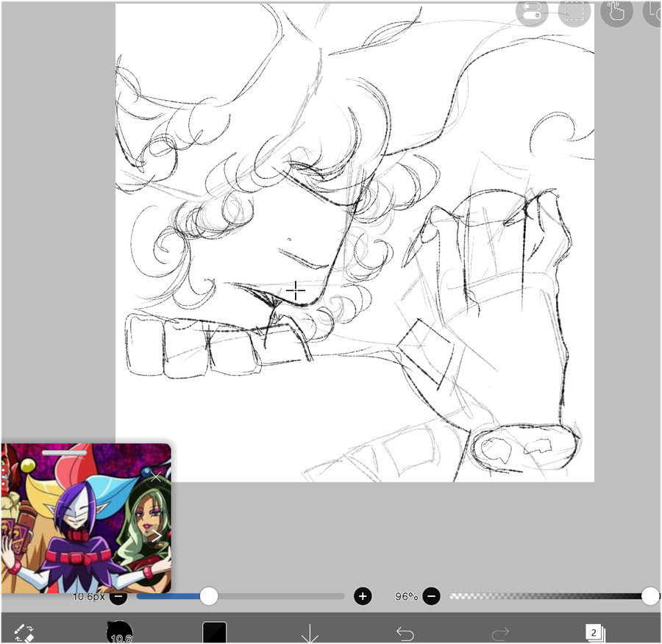
Task: Open brush settings showing 10.6
Action: 119,633
